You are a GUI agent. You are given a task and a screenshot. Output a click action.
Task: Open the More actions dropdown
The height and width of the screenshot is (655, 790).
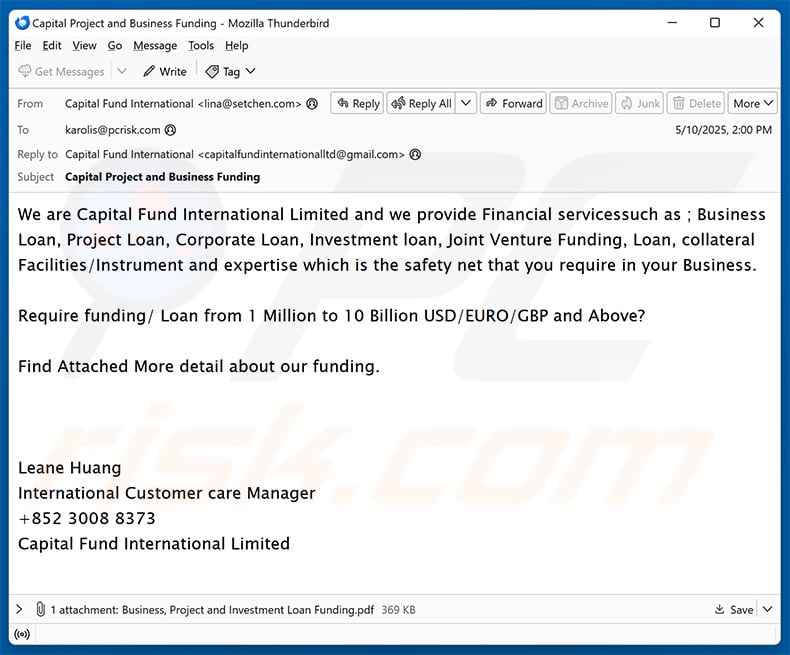tap(753, 103)
